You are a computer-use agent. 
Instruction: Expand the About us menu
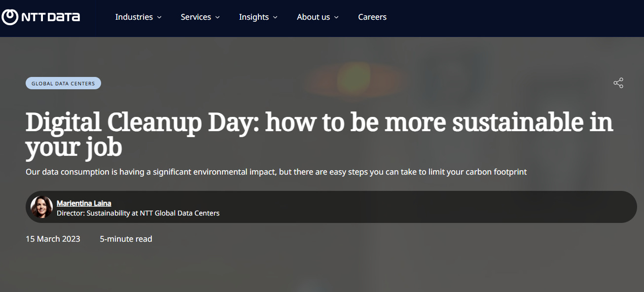pos(318,17)
